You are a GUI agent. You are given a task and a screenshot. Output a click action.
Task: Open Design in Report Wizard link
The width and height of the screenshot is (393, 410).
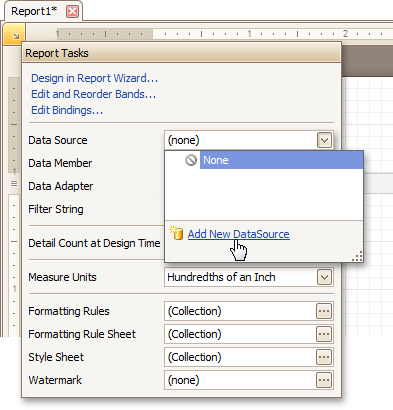point(95,78)
